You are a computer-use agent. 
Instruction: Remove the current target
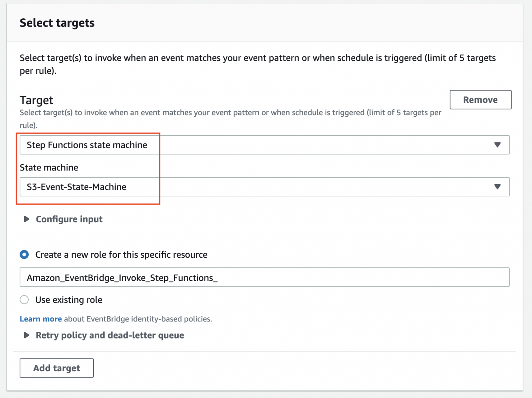point(480,100)
